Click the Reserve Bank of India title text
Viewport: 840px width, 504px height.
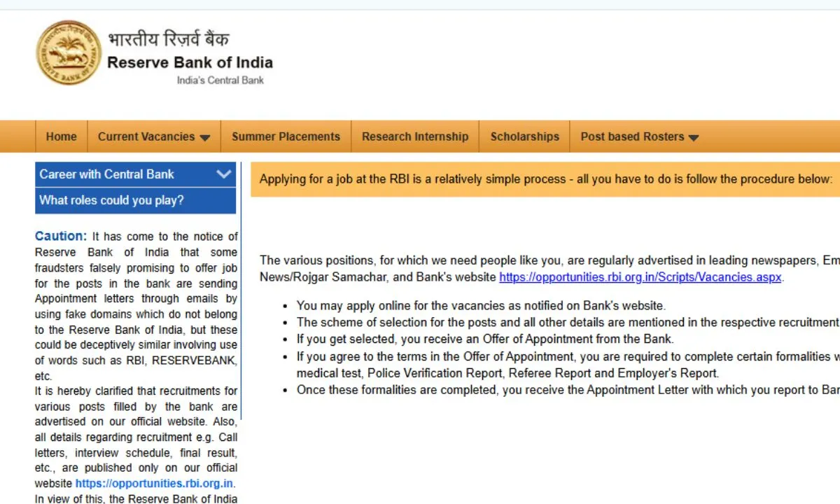tap(190, 62)
